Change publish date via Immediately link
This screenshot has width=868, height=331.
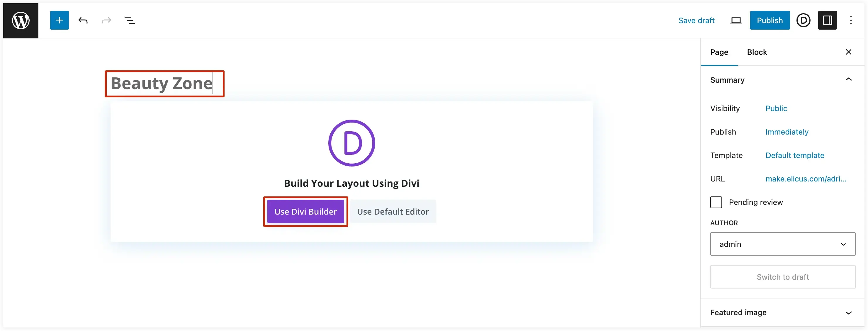click(x=787, y=132)
